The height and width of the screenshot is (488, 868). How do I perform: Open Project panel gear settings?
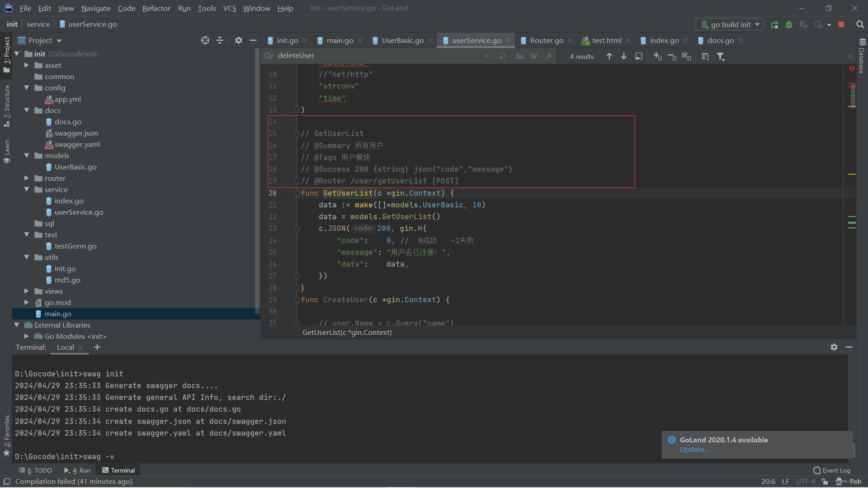tap(239, 40)
